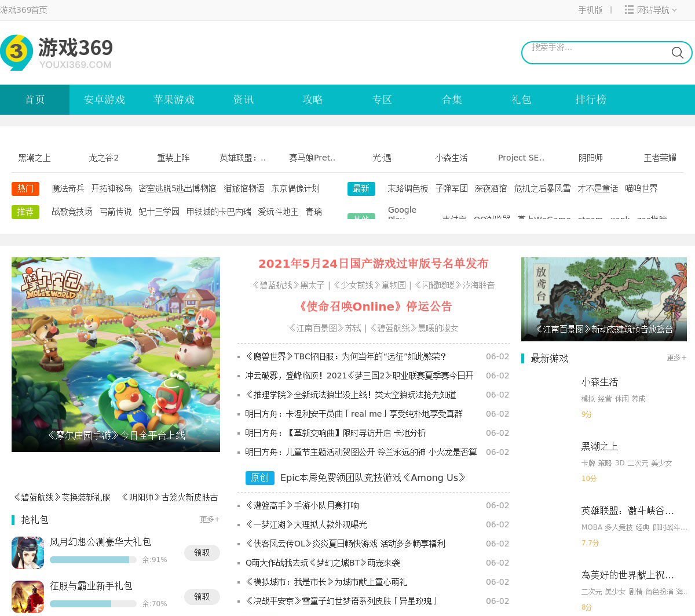Open the 摩尔庄园手游 banner image
Image resolution: width=695 pixels, height=616 pixels.
click(116, 354)
